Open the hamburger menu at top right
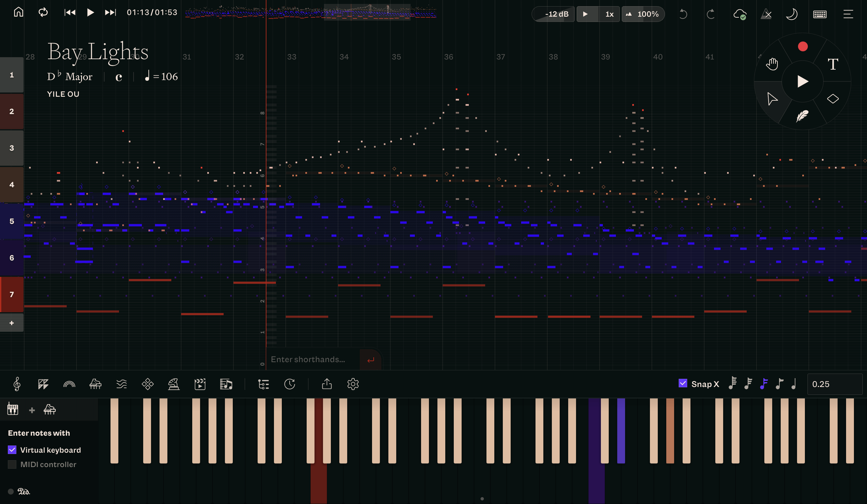The image size is (867, 504). click(x=847, y=14)
